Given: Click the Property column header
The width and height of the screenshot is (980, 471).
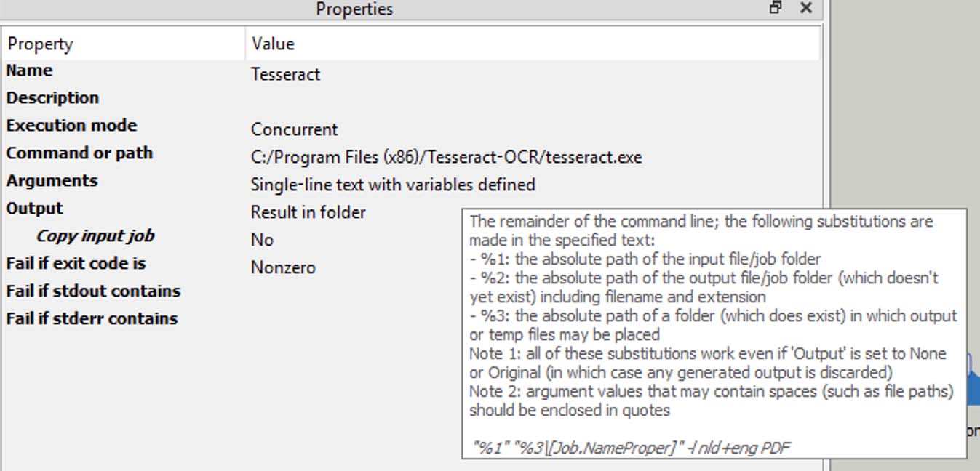Looking at the screenshot, I should 40,44.
